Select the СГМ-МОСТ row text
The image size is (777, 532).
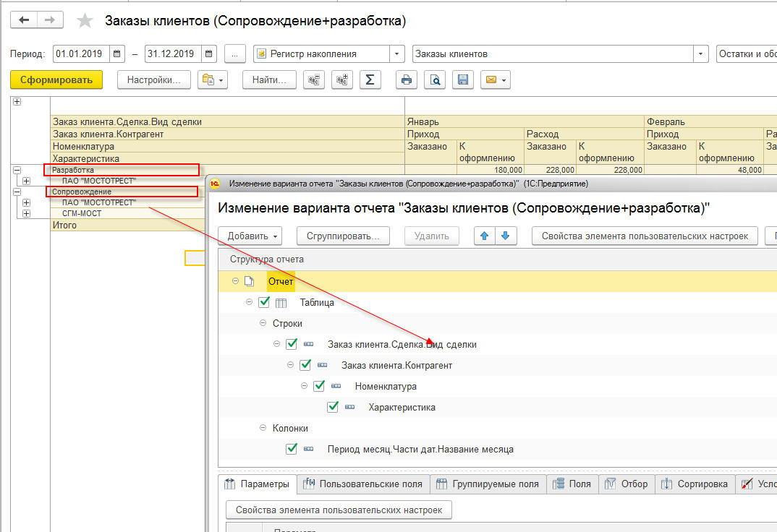coord(82,213)
